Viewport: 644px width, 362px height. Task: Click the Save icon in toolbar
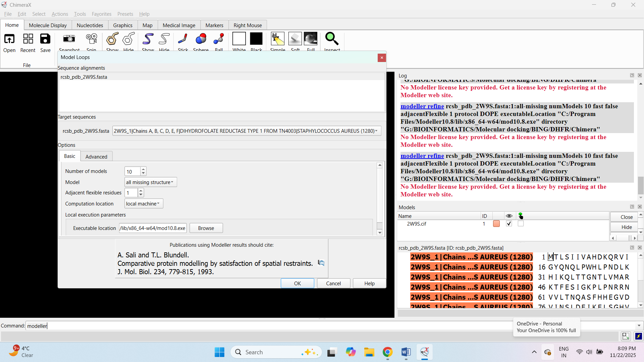tap(45, 39)
